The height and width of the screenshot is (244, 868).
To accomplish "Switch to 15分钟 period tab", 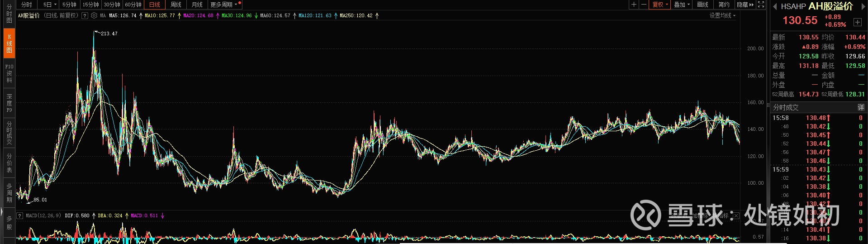I will (x=90, y=5).
